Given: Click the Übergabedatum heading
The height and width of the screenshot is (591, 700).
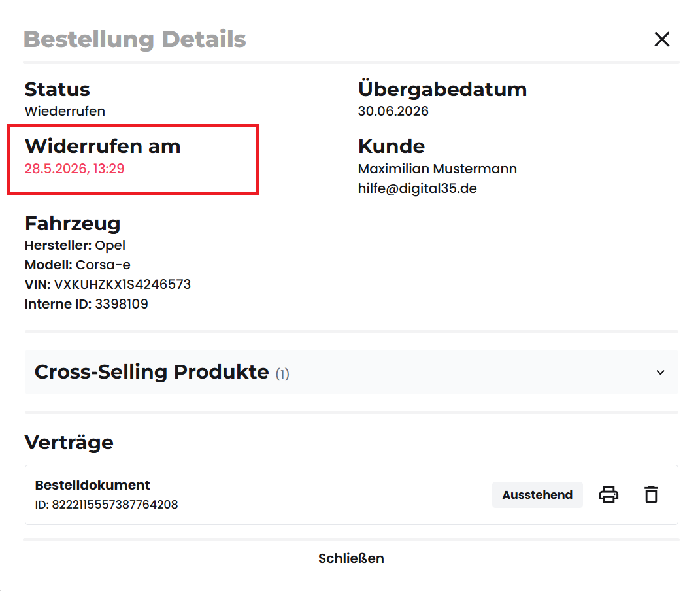Looking at the screenshot, I should 442,88.
